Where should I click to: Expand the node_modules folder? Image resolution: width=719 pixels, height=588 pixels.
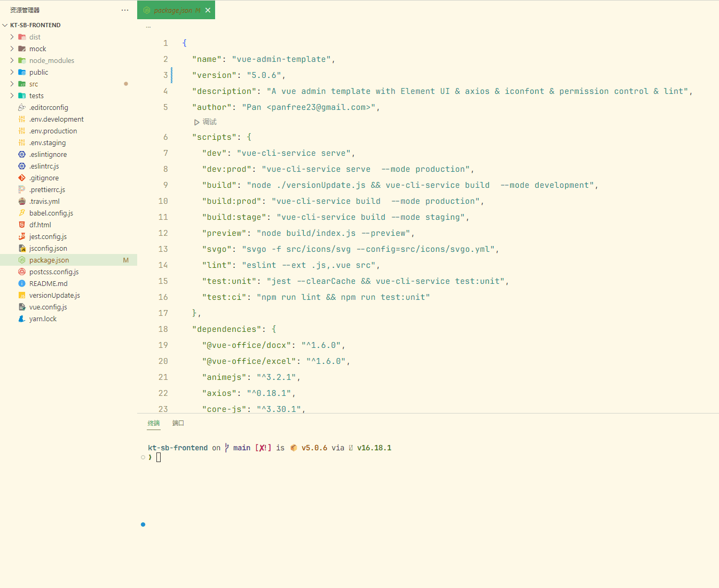12,60
